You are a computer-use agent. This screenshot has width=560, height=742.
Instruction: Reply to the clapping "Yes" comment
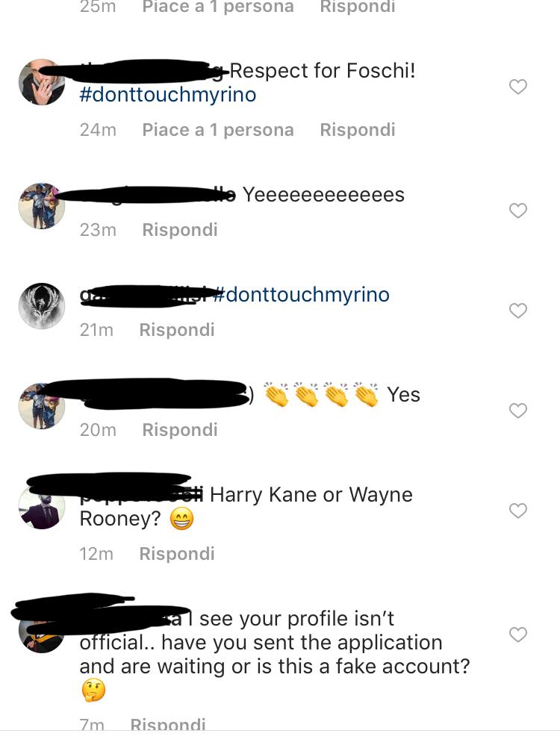pos(180,430)
